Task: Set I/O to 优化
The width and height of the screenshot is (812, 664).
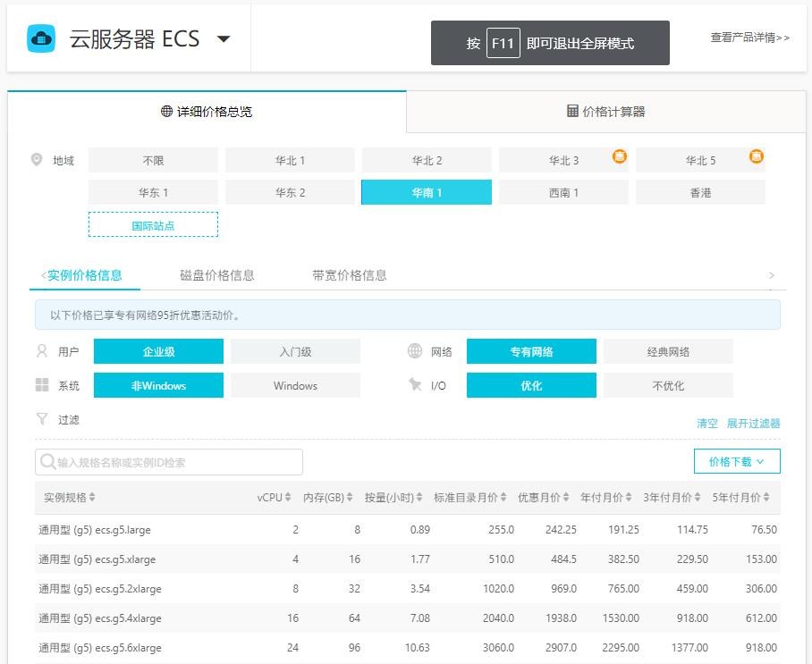Action: [x=531, y=385]
